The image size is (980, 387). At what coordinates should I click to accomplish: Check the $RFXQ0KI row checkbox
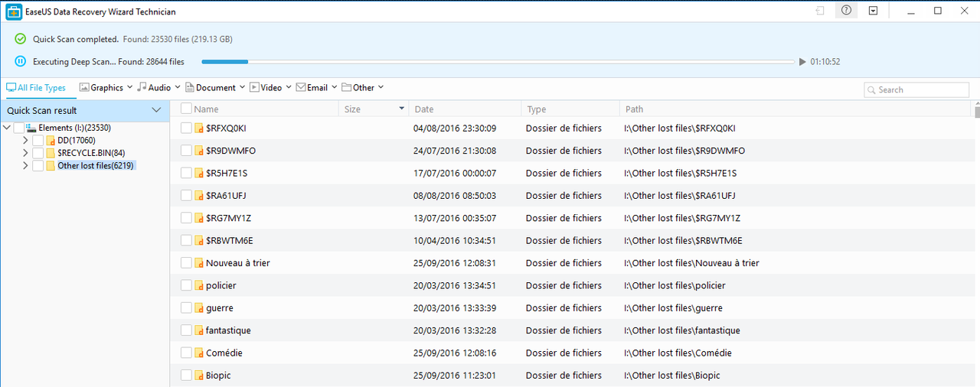(187, 128)
